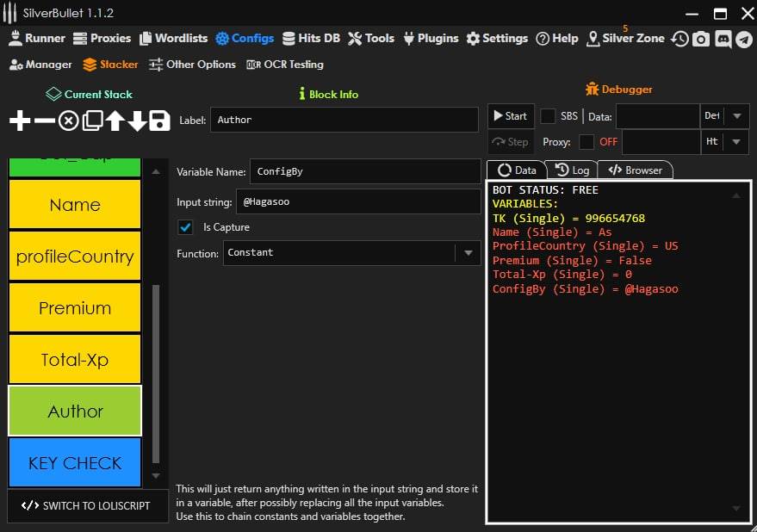Toggle the Proxy checkbox
Screen dimensions: 757x532
(x=586, y=142)
